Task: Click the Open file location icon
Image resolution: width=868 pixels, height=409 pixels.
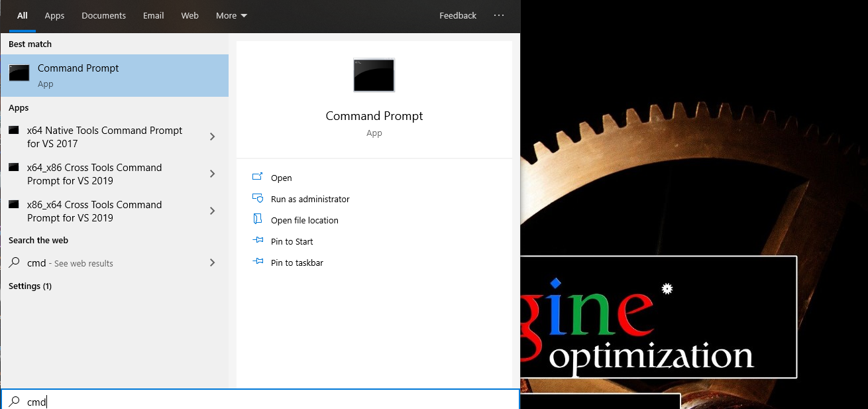Action: [x=258, y=219]
